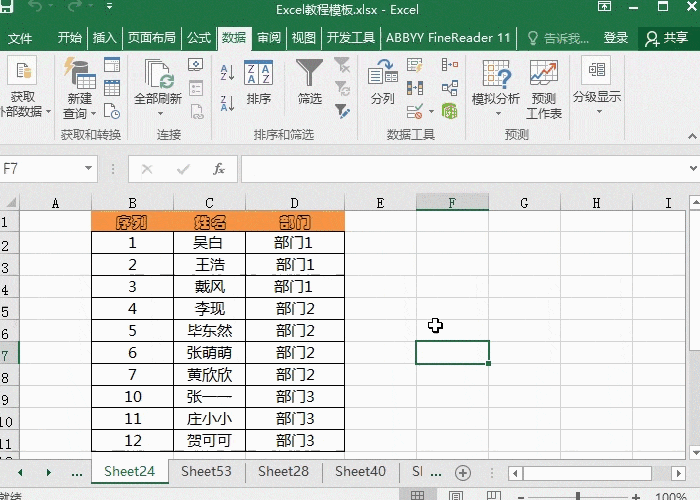Screen dimensions: 700x500
Task: Click the sheet tabs scroll-right arrow
Action: (x=48, y=472)
